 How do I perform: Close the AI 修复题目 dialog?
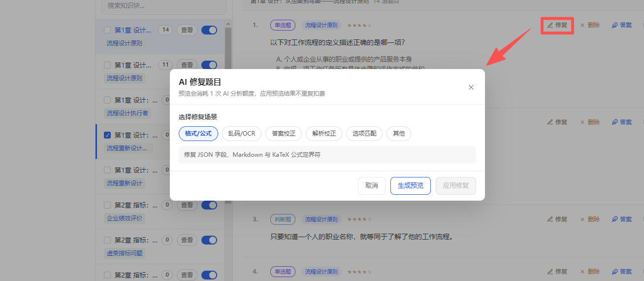[471, 87]
